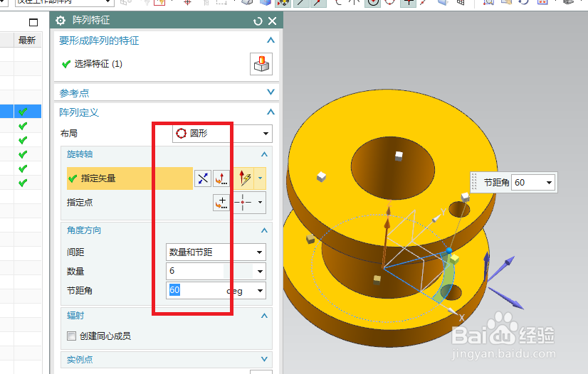Reset the 阵列特征 dialog
This screenshot has width=588, height=374.
tap(258, 21)
